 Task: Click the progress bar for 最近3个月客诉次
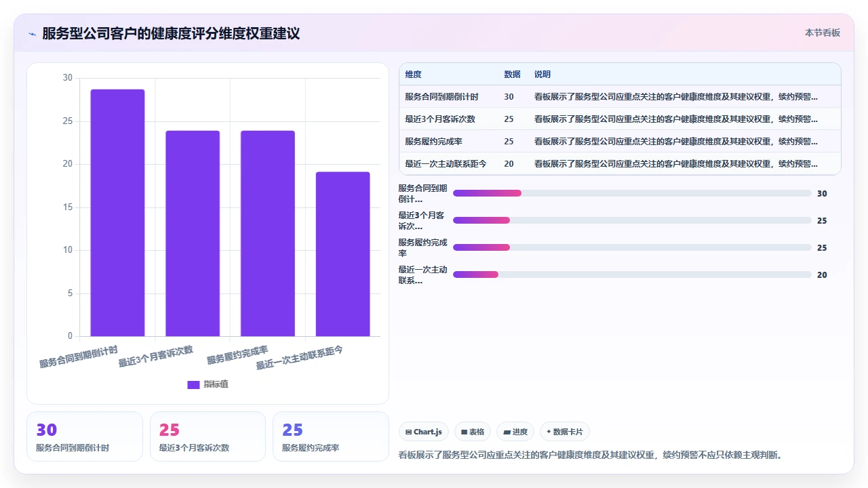(x=632, y=220)
